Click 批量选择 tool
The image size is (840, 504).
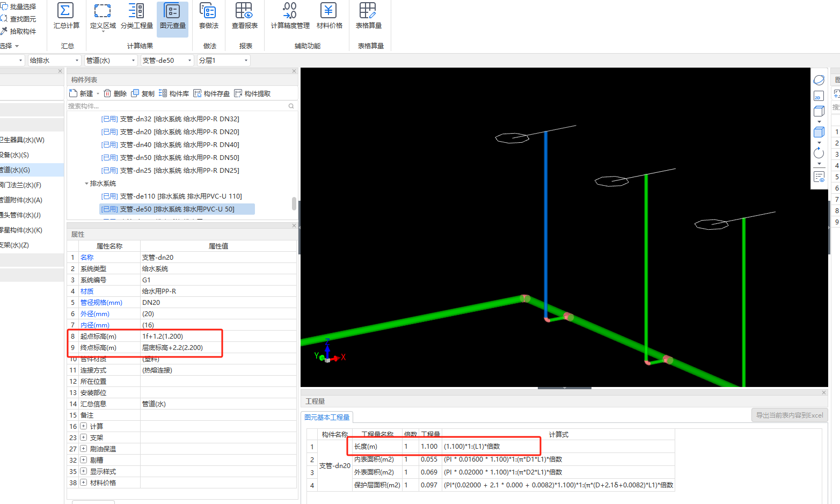click(18, 6)
